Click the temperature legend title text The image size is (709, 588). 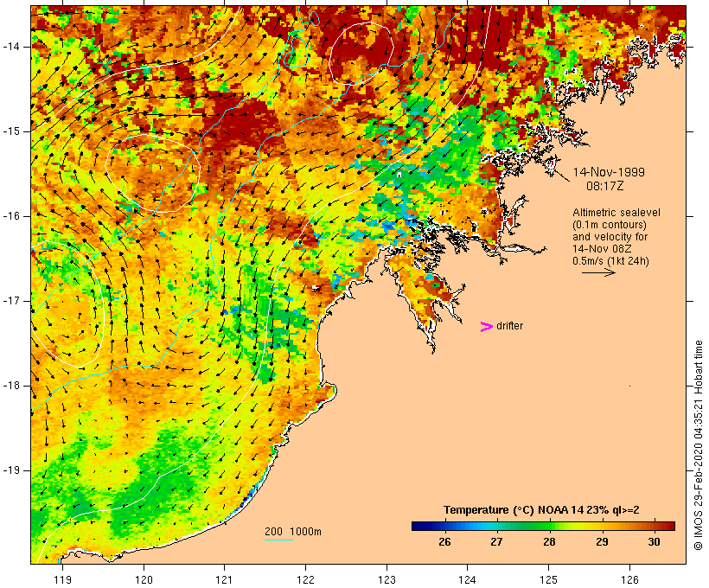coord(541,510)
